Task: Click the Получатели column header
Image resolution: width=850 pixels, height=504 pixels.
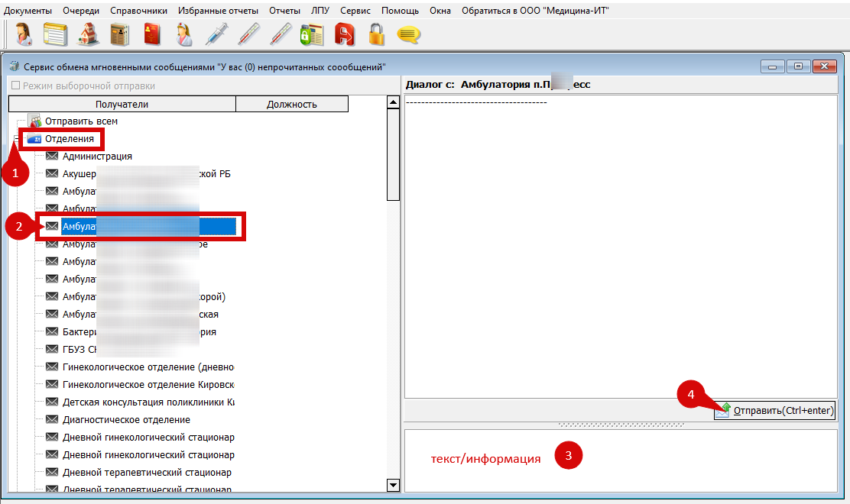Action: click(x=122, y=104)
